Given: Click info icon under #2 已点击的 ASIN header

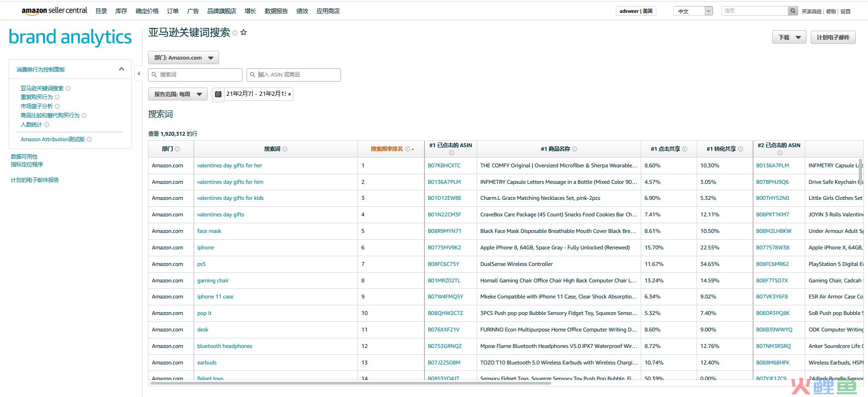Looking at the screenshot, I should [780, 153].
